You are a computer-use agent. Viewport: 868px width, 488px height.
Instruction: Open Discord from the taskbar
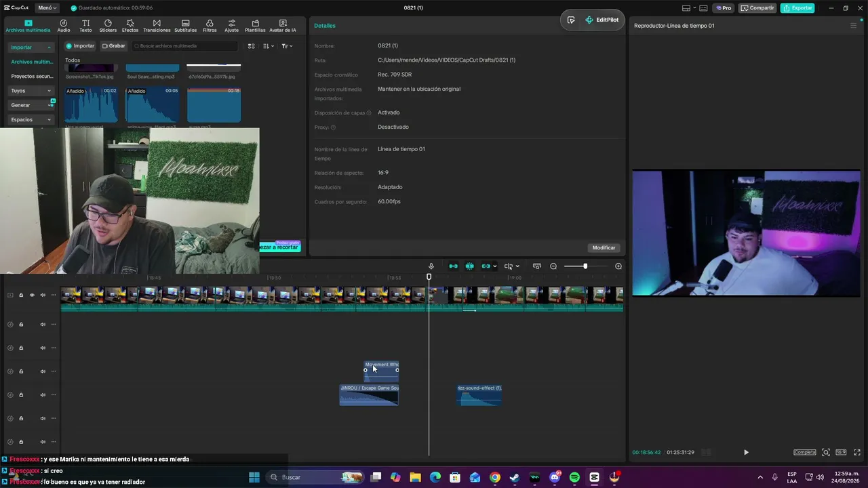[555, 477]
